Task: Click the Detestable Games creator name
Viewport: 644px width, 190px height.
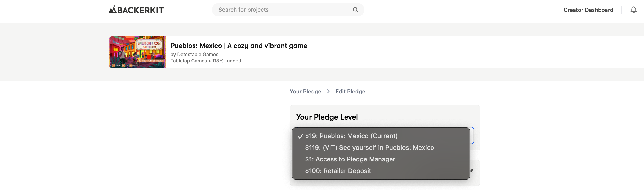Action: pos(198,55)
